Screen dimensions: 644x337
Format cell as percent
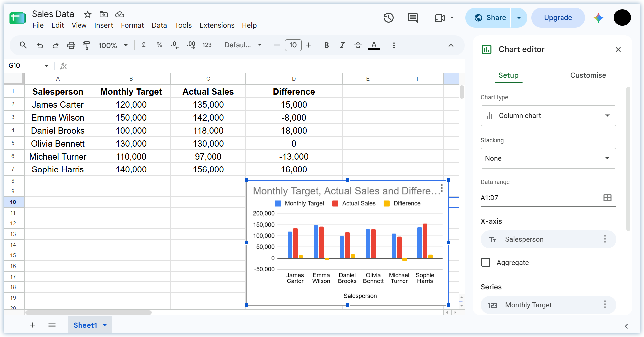tap(159, 45)
